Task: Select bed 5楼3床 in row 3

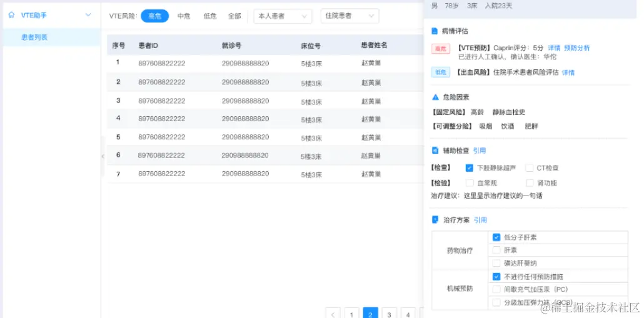Action: coord(311,101)
